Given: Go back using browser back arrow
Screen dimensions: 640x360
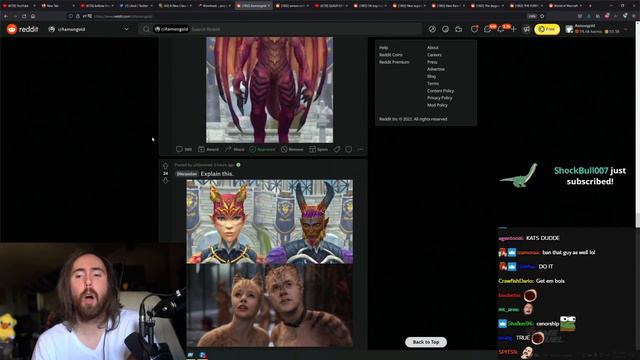Looking at the screenshot, I should [x=6, y=16].
